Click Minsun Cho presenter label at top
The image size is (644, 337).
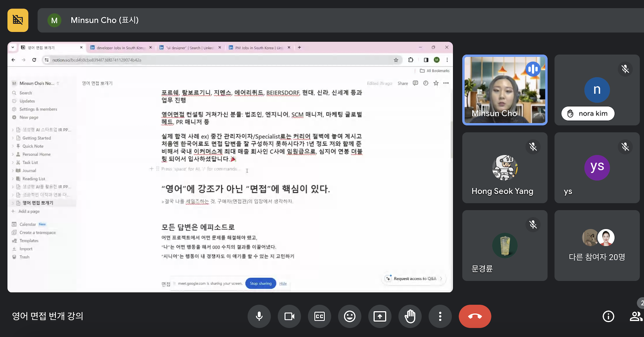[104, 20]
